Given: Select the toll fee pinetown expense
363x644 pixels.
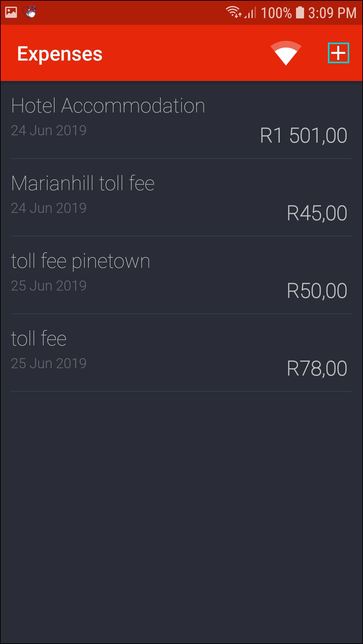Looking at the screenshot, I should (x=80, y=261).
